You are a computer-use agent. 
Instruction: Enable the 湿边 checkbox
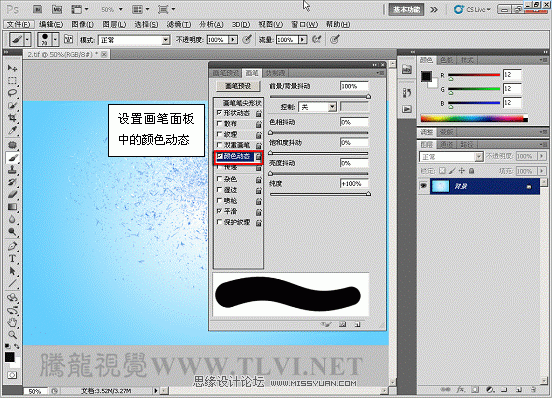(219, 190)
